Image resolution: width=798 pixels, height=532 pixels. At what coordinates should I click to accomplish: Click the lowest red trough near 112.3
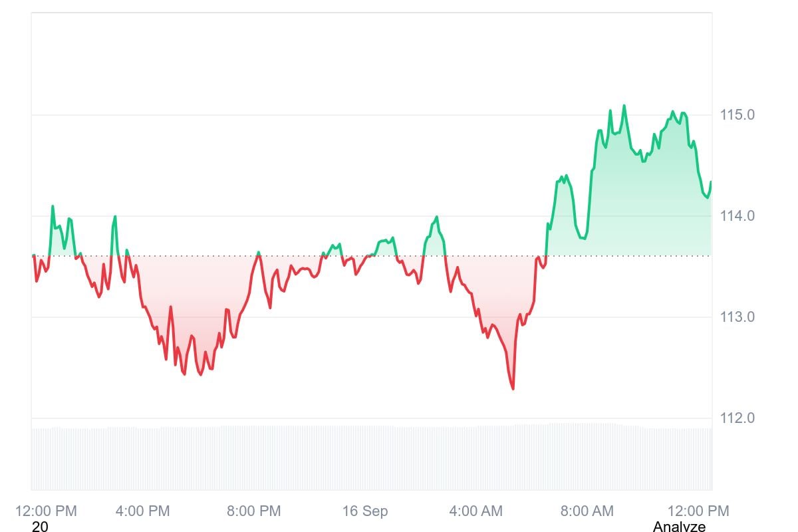[513, 388]
